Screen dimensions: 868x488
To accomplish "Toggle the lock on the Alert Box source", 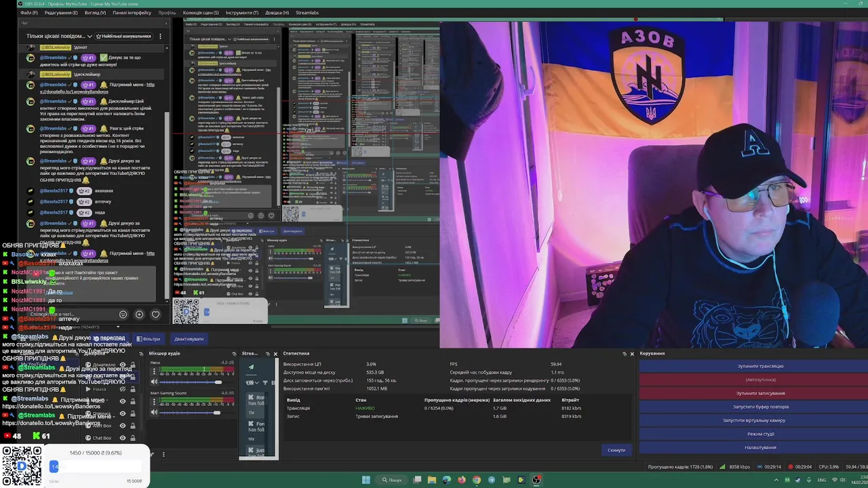I will (133, 426).
